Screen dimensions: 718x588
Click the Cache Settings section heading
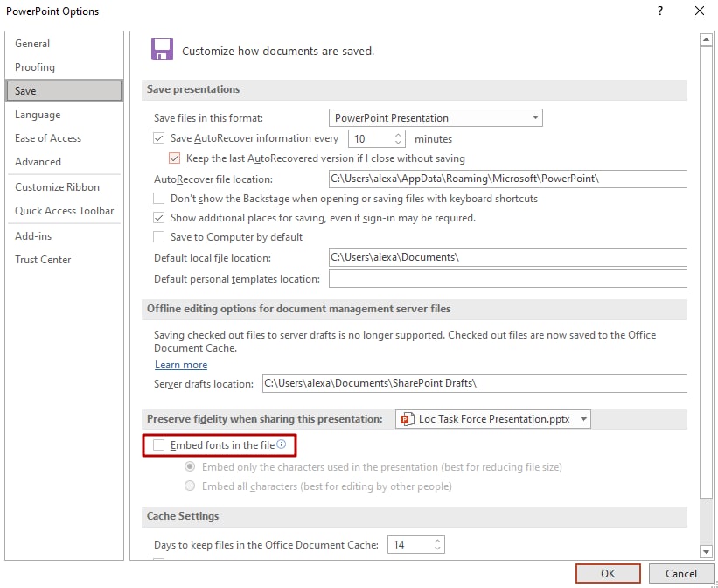(x=183, y=516)
